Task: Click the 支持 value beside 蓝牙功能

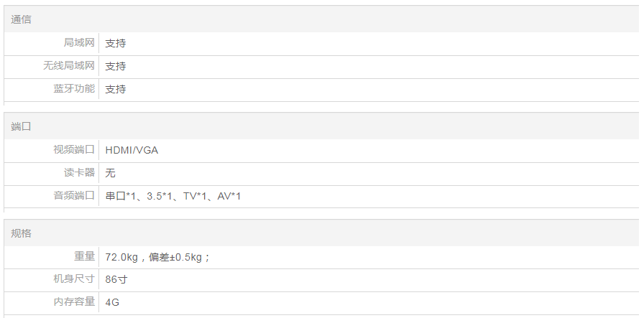Action: tap(116, 89)
